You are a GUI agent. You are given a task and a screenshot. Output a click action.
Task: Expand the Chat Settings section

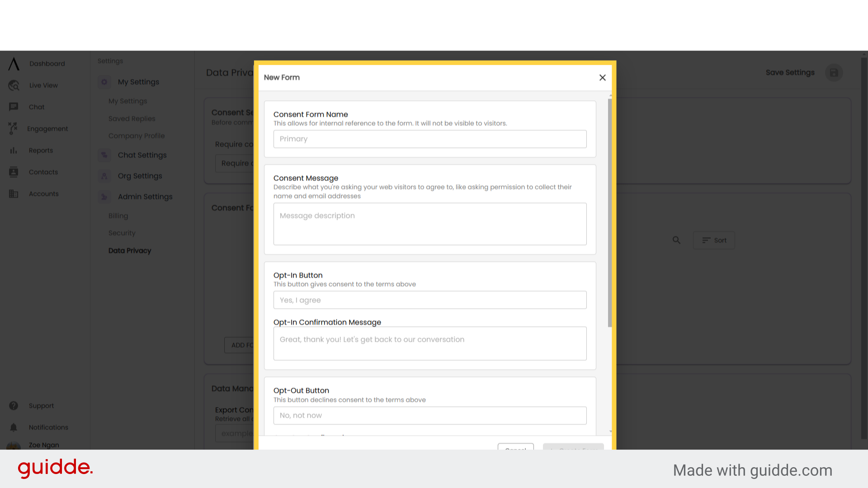point(142,155)
